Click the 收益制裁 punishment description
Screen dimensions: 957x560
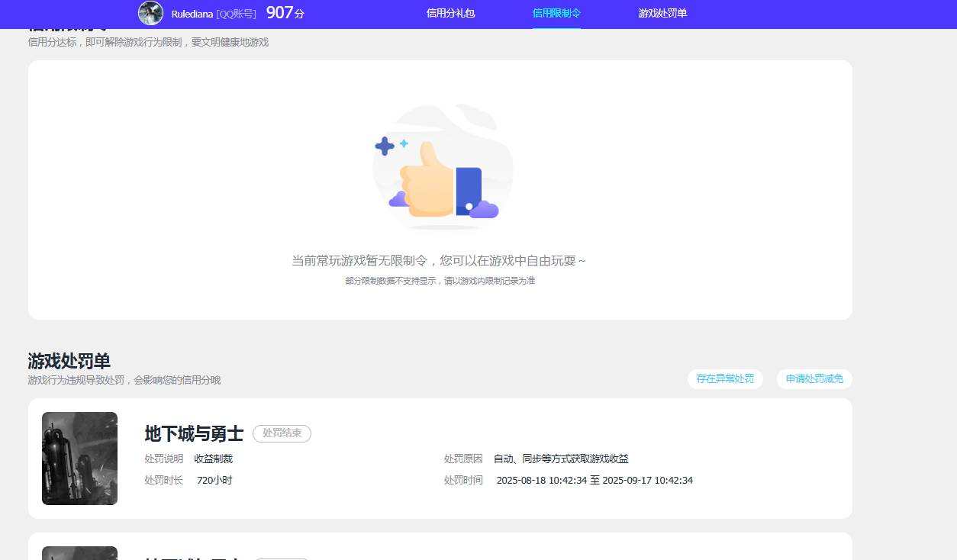pos(213,459)
